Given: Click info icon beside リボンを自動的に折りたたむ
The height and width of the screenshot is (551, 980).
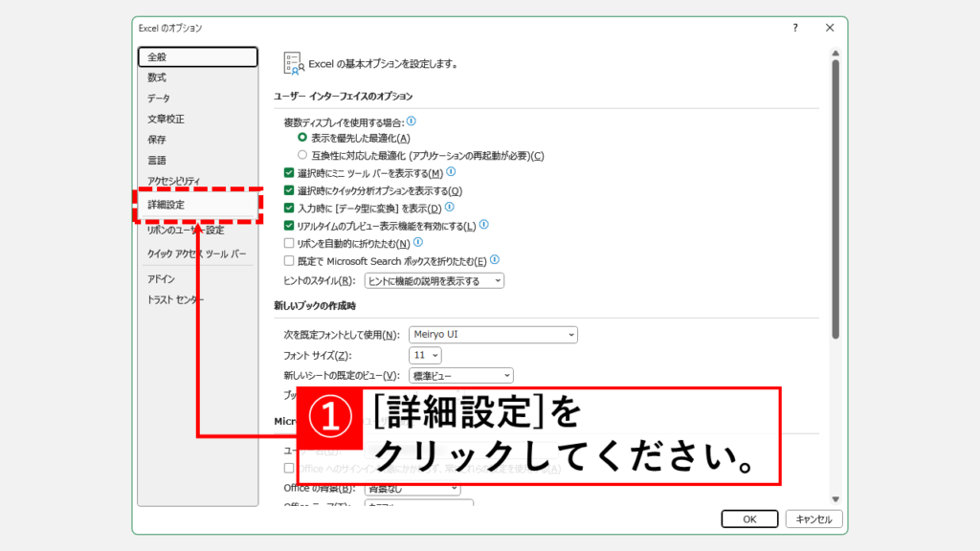Looking at the screenshot, I should [418, 242].
